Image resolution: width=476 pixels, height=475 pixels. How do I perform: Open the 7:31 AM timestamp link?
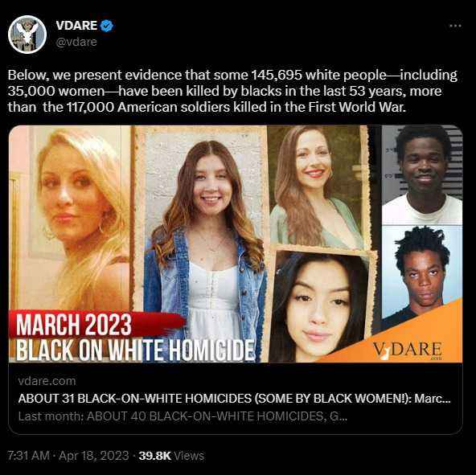pos(28,456)
